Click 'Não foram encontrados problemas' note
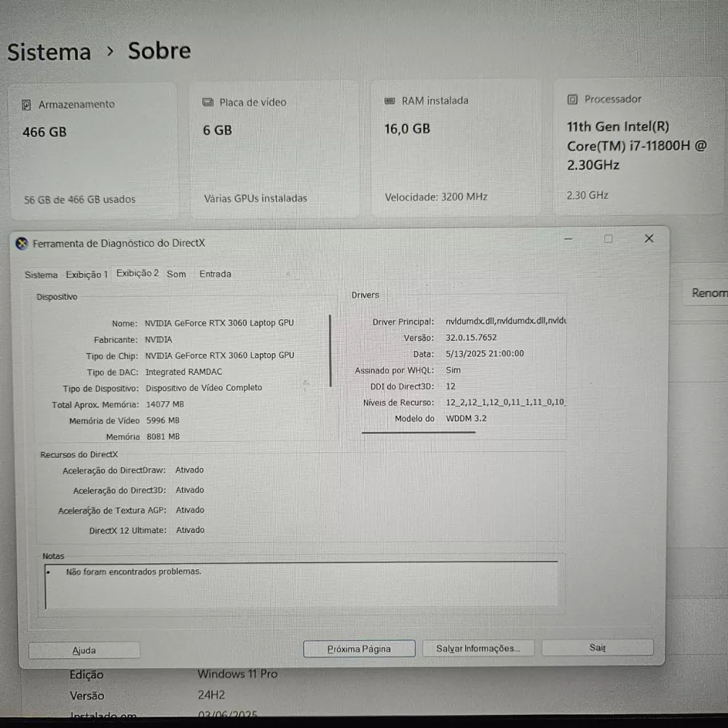 tap(134, 572)
